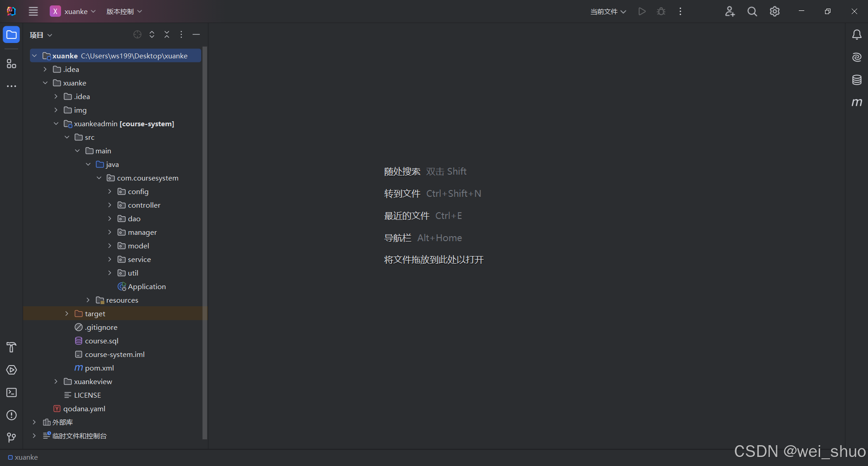Select the qodana.yaml file
868x466 pixels.
point(80,409)
